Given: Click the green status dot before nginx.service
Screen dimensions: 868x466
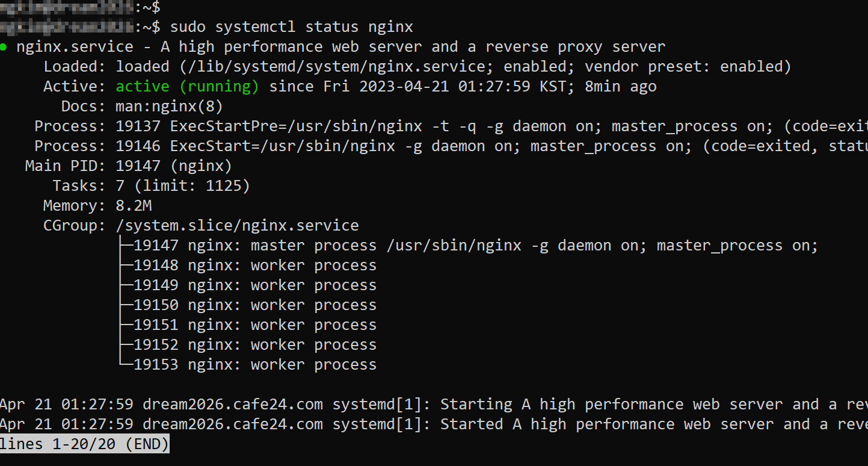Looking at the screenshot, I should point(4,47).
